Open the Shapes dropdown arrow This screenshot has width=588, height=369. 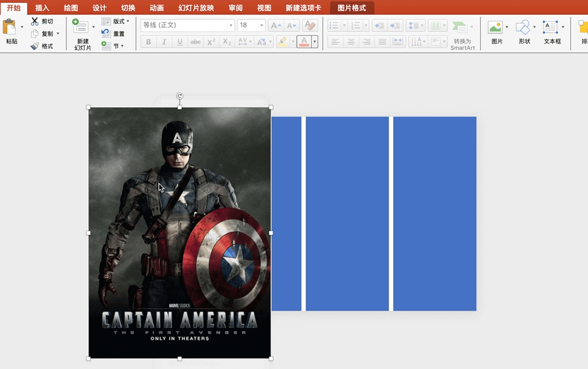click(534, 27)
